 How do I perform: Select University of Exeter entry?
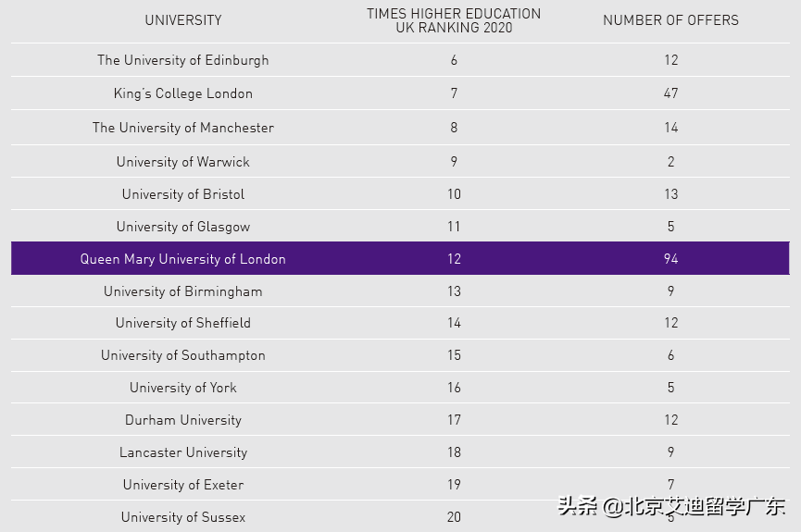[x=183, y=485]
